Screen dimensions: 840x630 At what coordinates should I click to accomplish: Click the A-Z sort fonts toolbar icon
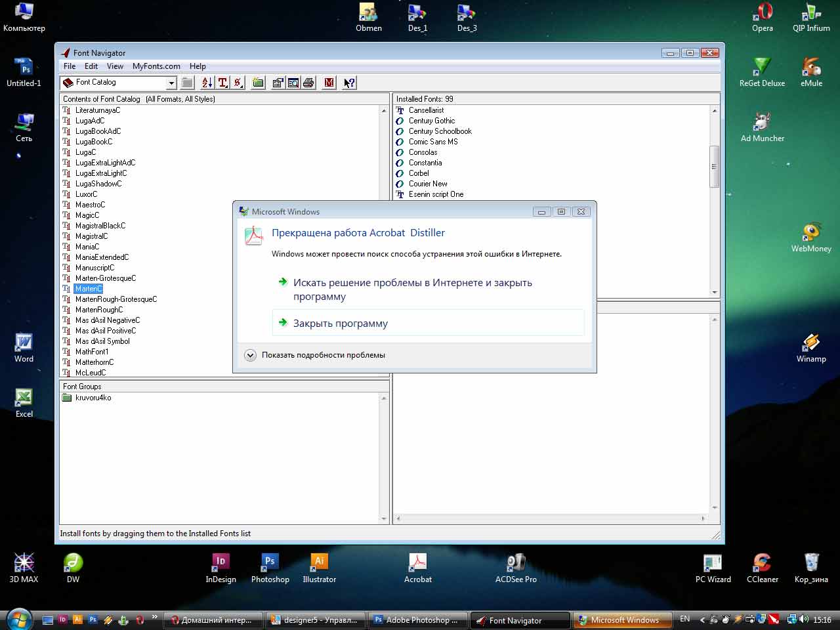[207, 83]
